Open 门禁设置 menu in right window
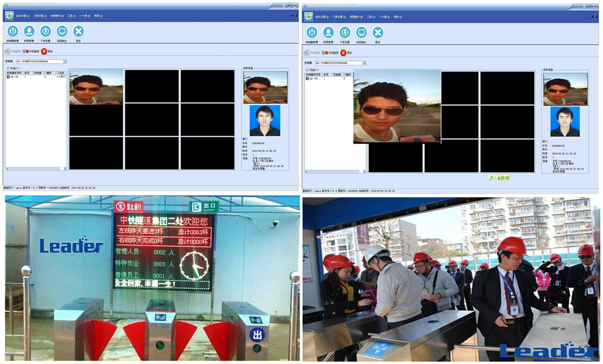 tap(339, 17)
